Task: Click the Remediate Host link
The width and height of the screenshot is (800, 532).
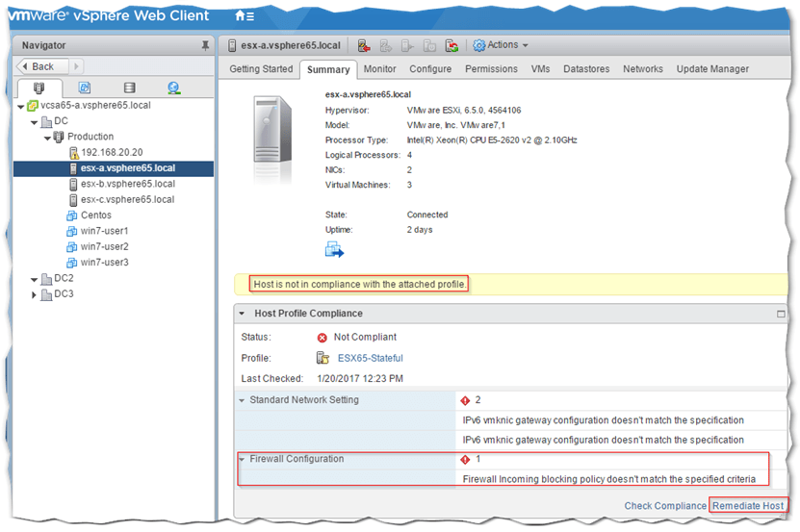Action: pyautogui.click(x=748, y=505)
